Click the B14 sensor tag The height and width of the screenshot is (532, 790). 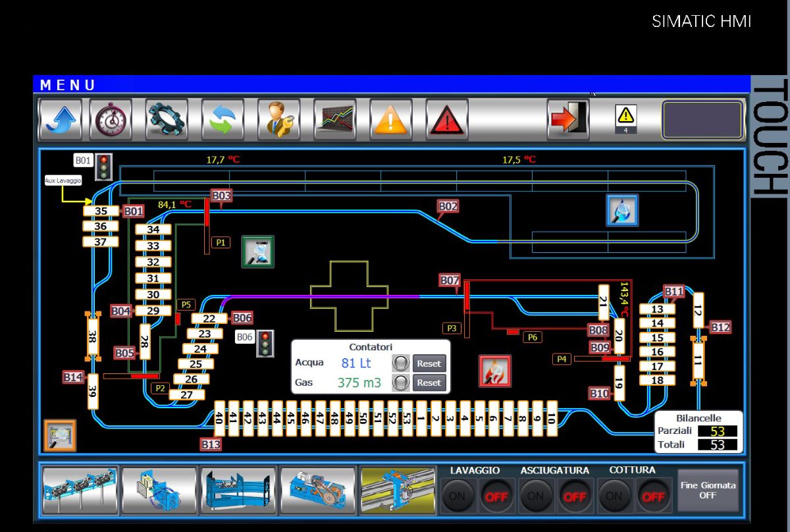[x=74, y=377]
